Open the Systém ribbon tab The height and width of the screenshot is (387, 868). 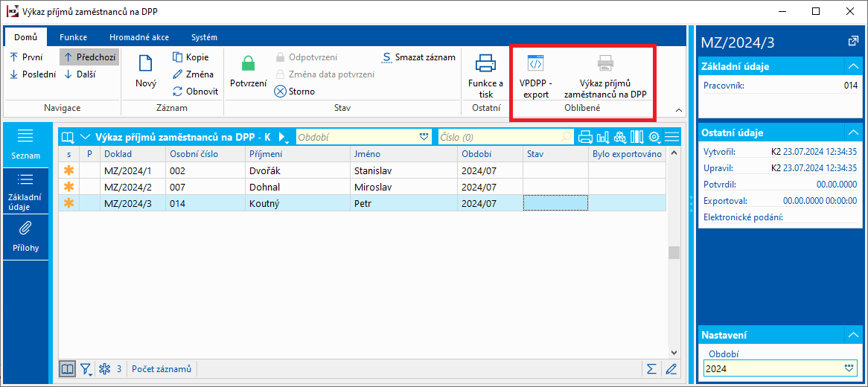pyautogui.click(x=204, y=38)
